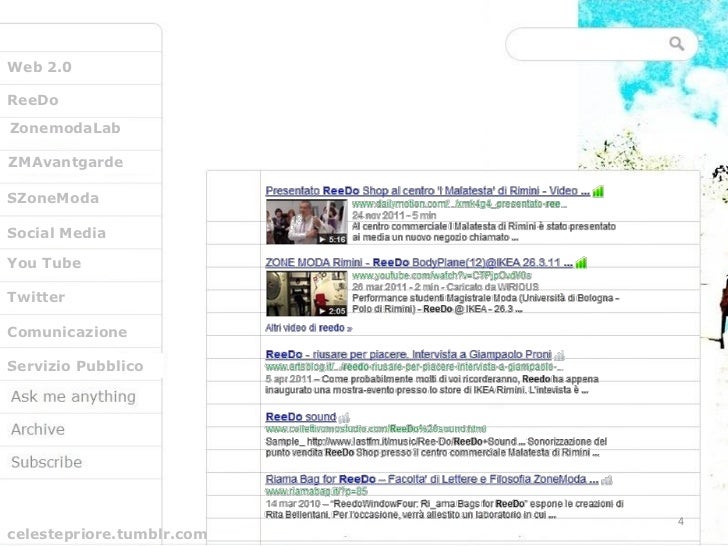Click grey bars icon beside Giampaolo Proni

pyautogui.click(x=559, y=356)
